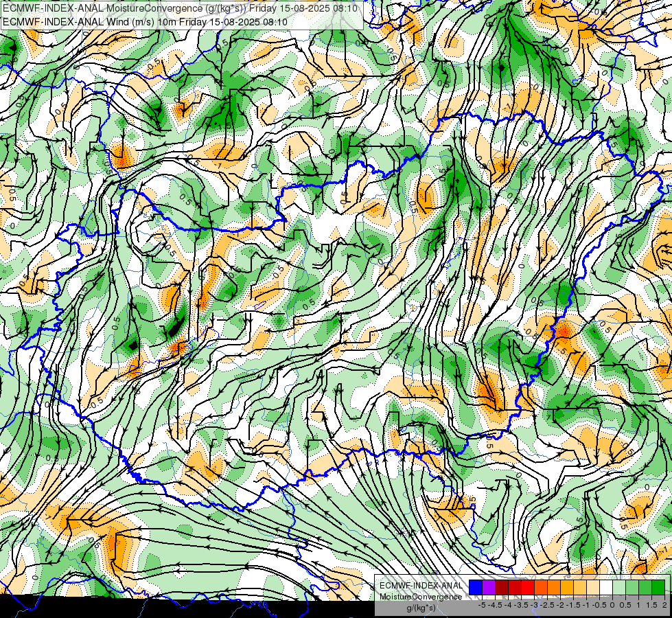Screen dimensions: 672x618
Task: Click the MoistureConvergence title line at the top
Action: [x=180, y=8]
